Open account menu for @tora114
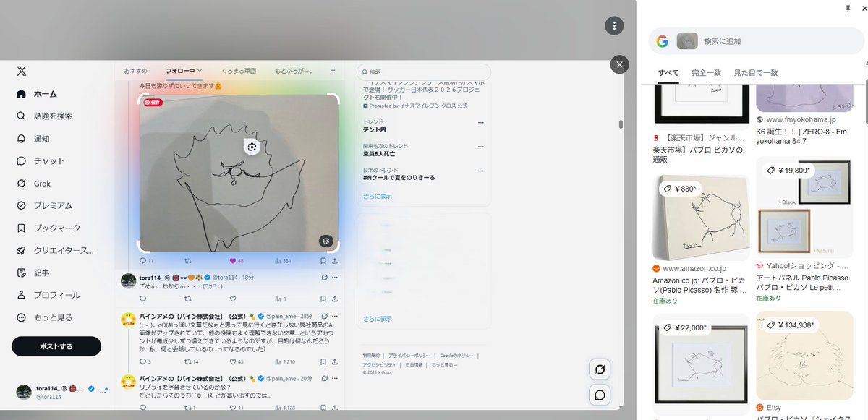This screenshot has width=868, height=420. [x=61, y=391]
